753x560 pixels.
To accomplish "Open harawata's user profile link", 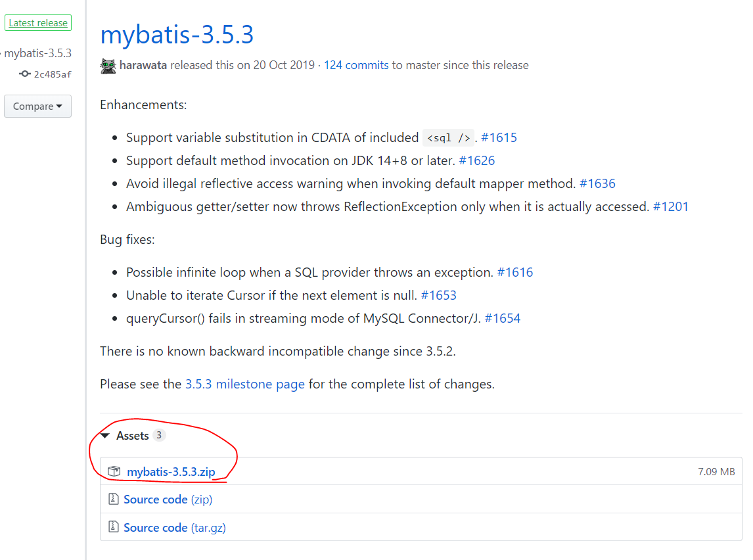I will click(143, 65).
